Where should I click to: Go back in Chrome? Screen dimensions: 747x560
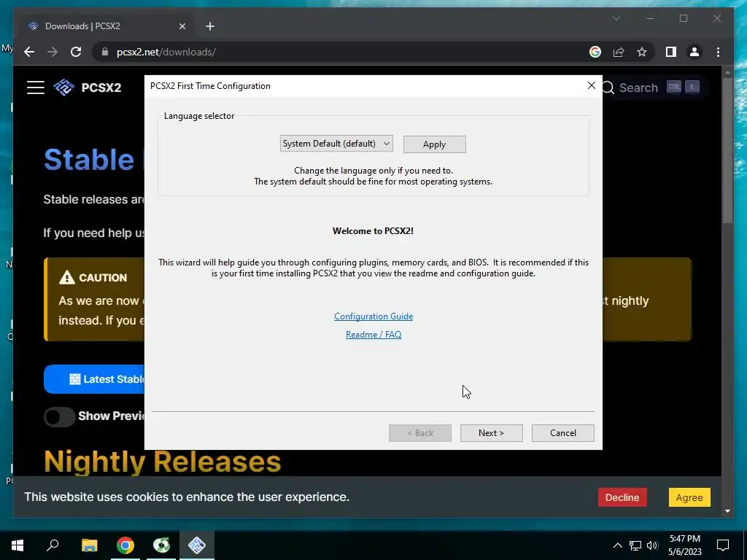[29, 52]
